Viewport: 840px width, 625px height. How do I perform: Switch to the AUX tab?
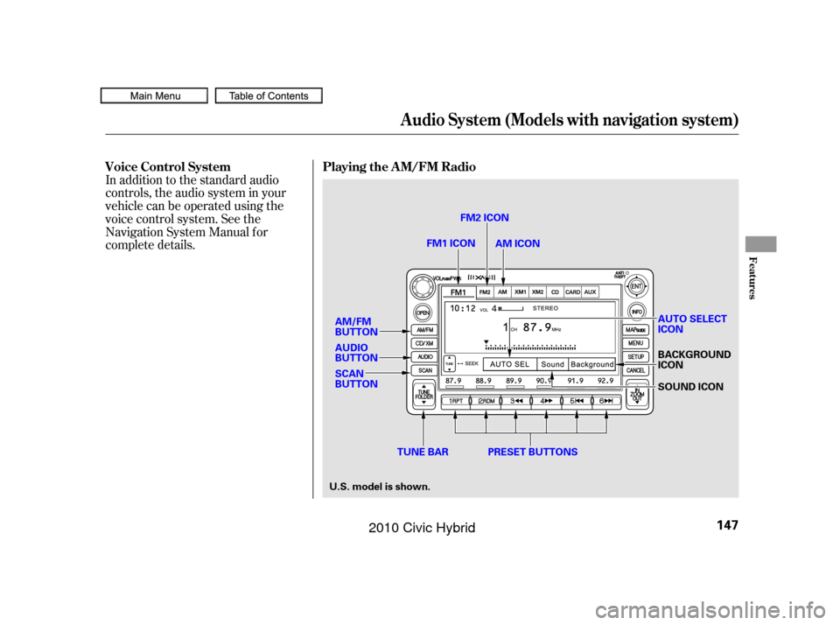coord(590,292)
